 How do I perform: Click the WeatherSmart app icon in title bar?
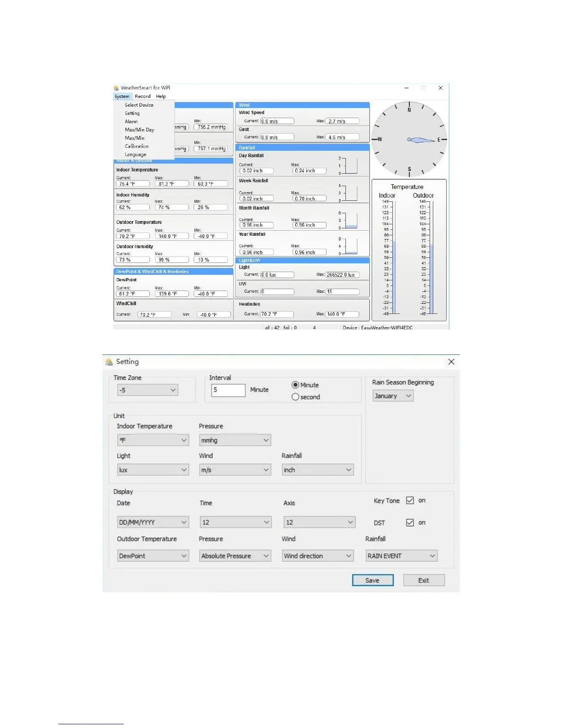(116, 88)
